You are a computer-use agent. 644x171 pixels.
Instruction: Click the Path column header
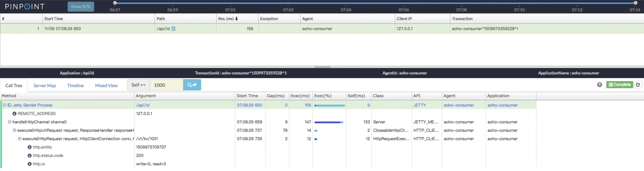coord(185,19)
